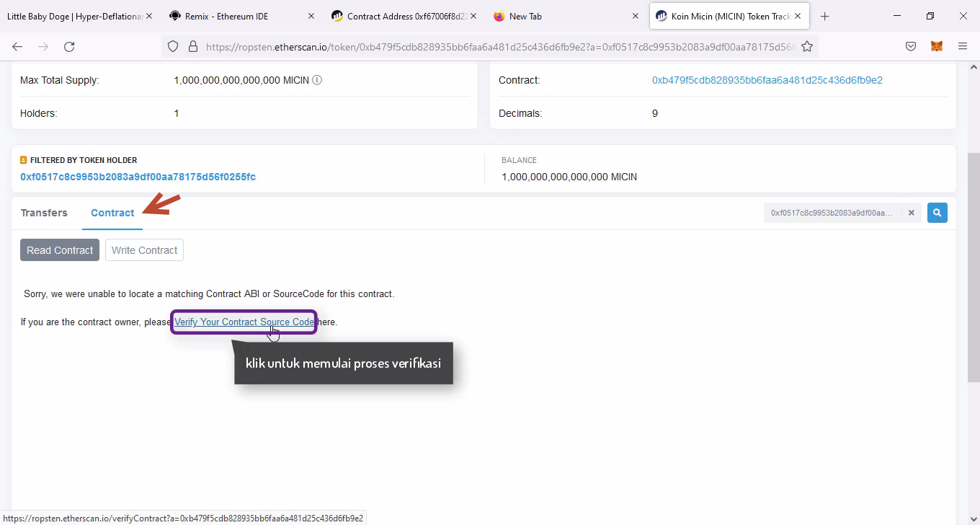Image resolution: width=980 pixels, height=525 pixels.
Task: Open the MetaMask fox extension
Action: pos(936,46)
